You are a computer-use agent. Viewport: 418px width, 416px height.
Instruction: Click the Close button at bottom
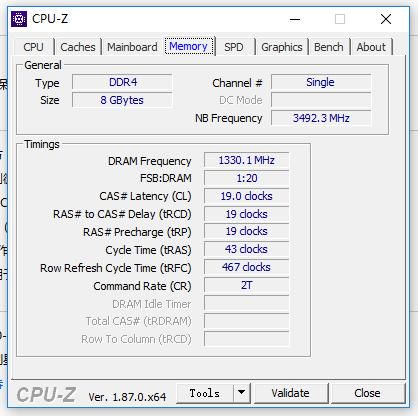(x=367, y=393)
